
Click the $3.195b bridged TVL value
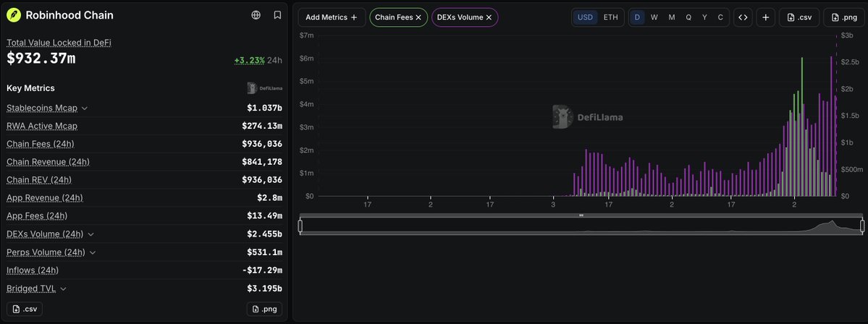click(265, 289)
